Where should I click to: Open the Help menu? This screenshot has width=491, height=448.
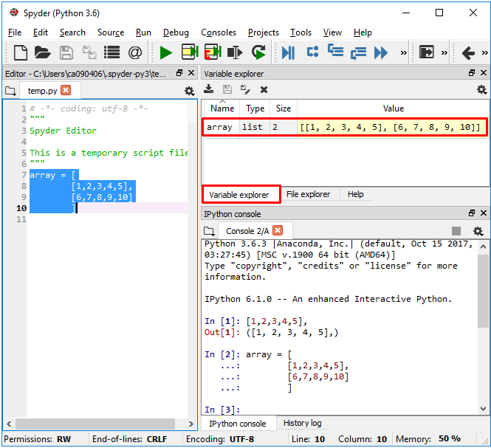(x=363, y=32)
